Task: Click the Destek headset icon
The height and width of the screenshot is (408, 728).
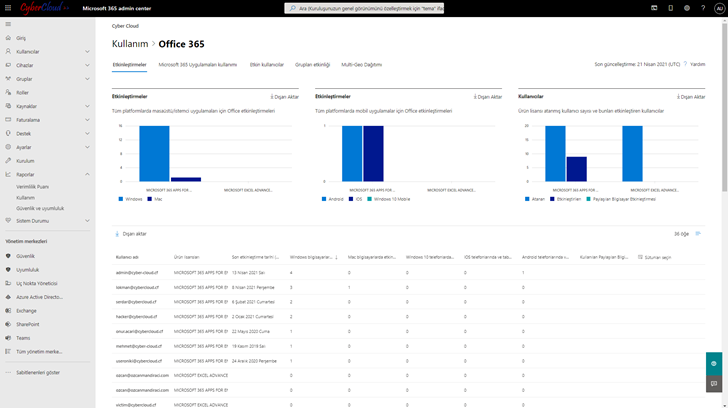Action: [8, 133]
